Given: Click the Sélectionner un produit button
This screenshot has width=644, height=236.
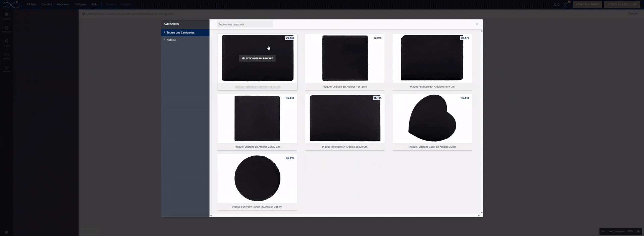Looking at the screenshot, I should (257, 59).
